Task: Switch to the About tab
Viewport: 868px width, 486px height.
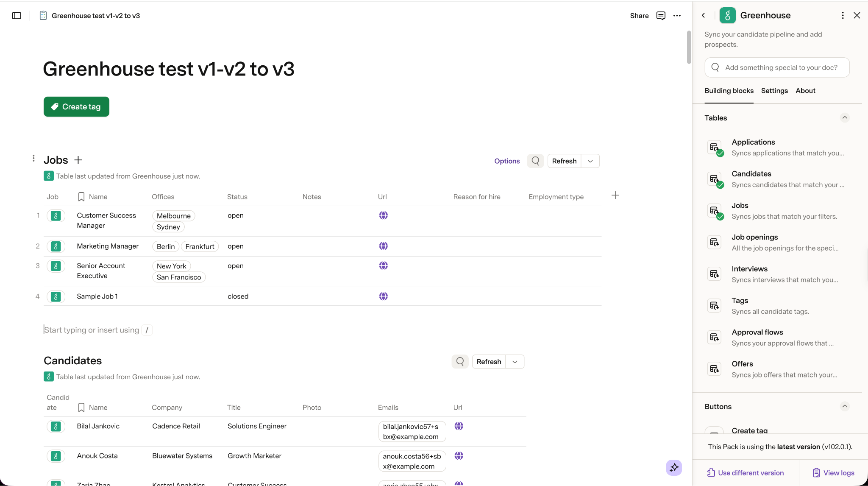Action: tap(805, 91)
